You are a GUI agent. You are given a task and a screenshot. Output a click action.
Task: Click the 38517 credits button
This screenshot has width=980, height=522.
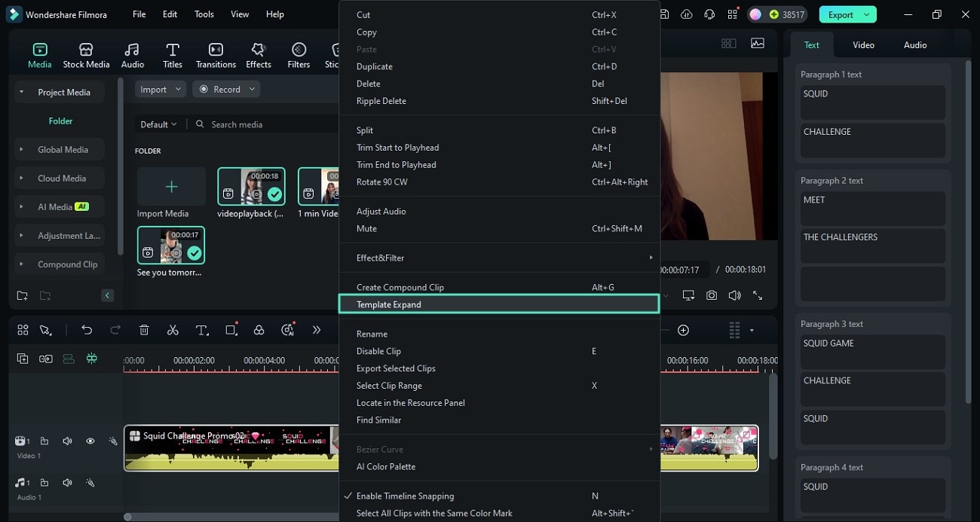(777, 14)
